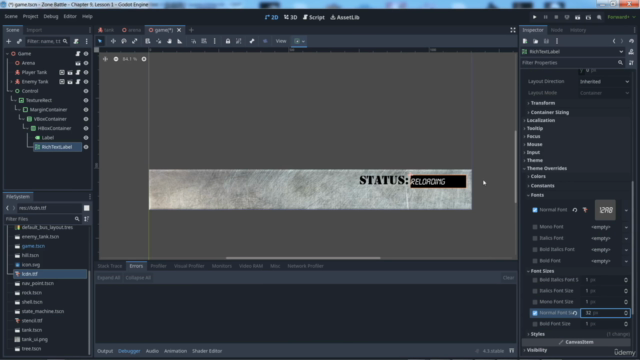Select the Scale Mode tool

click(x=135, y=41)
